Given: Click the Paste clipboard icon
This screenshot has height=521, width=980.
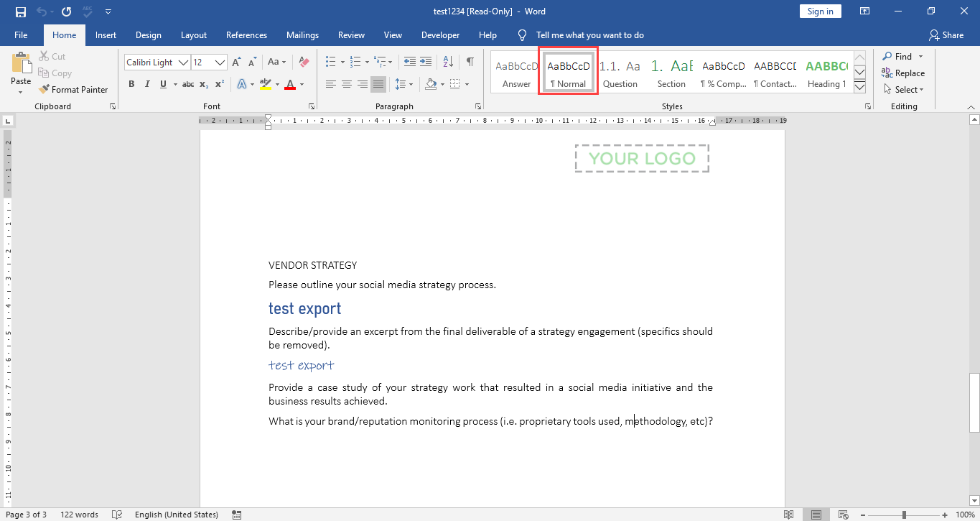Looking at the screenshot, I should [21, 63].
